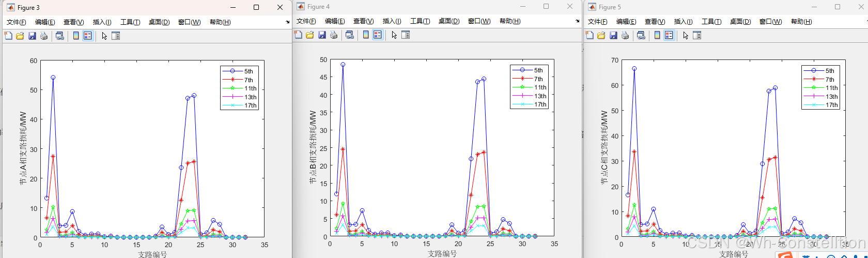Toggle Insert Legend in Figure 4 toolbar

click(378, 35)
